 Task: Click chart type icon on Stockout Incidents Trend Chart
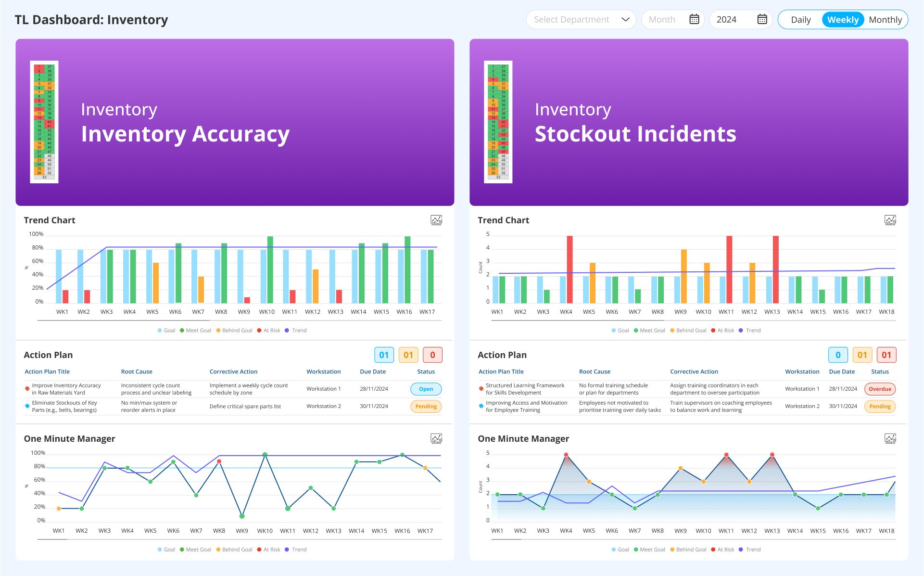point(890,220)
